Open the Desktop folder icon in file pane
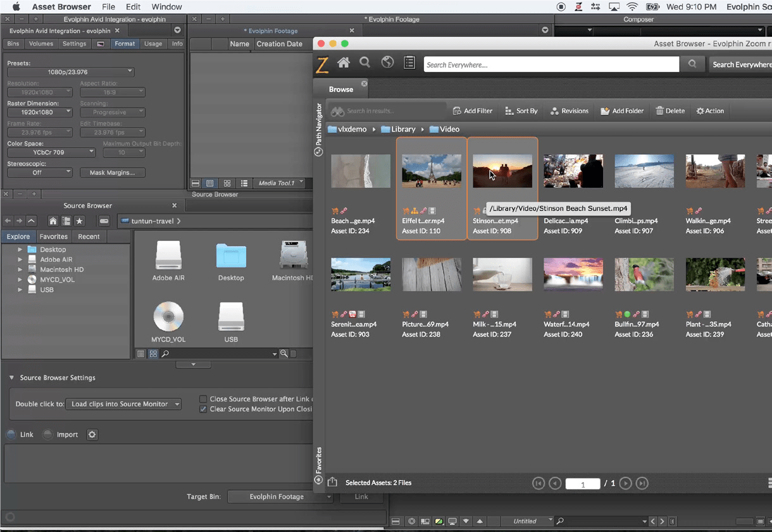Viewport: 772px width, 532px height. click(x=231, y=257)
